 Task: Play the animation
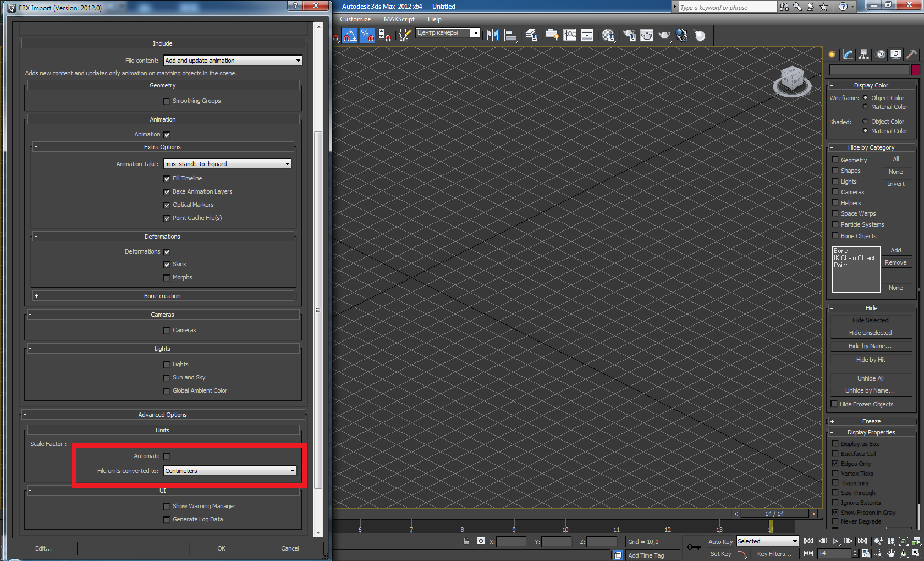pyautogui.click(x=835, y=541)
